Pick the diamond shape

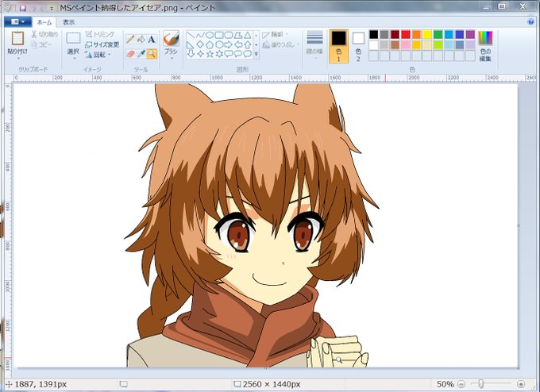(200, 44)
